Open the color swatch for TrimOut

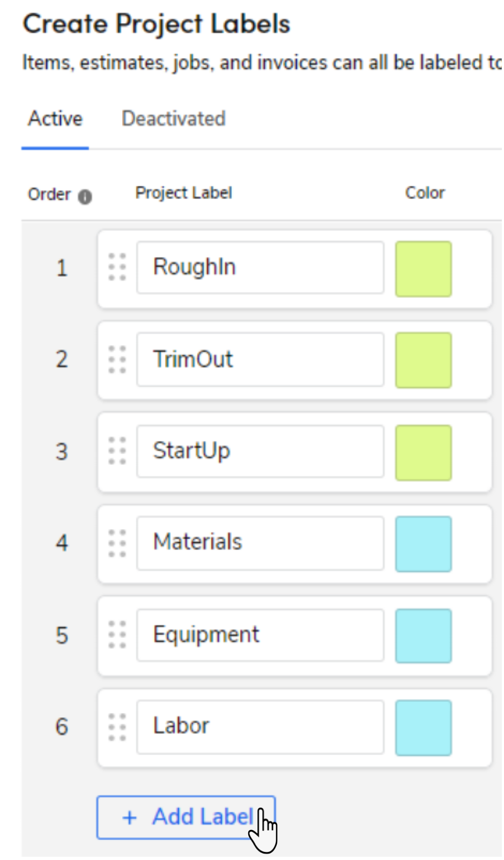click(423, 360)
